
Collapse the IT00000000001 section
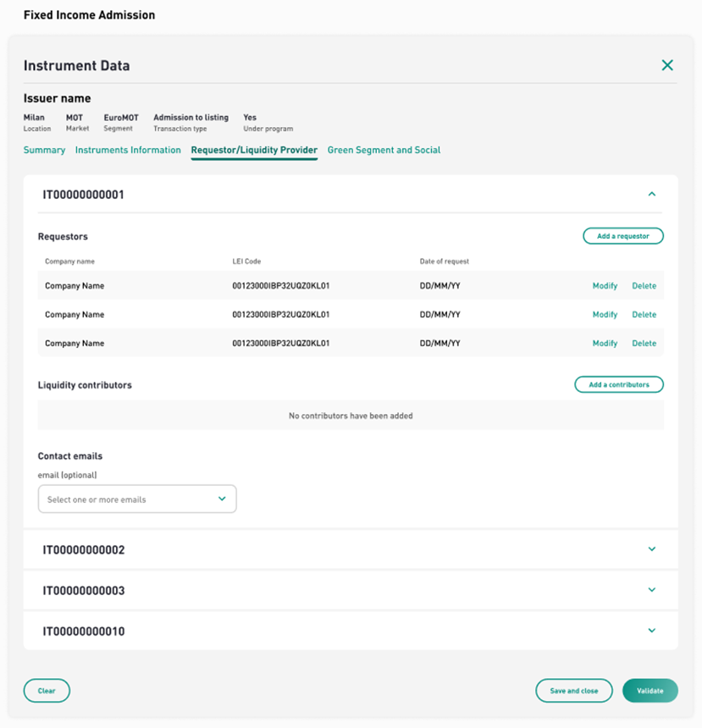coord(652,194)
